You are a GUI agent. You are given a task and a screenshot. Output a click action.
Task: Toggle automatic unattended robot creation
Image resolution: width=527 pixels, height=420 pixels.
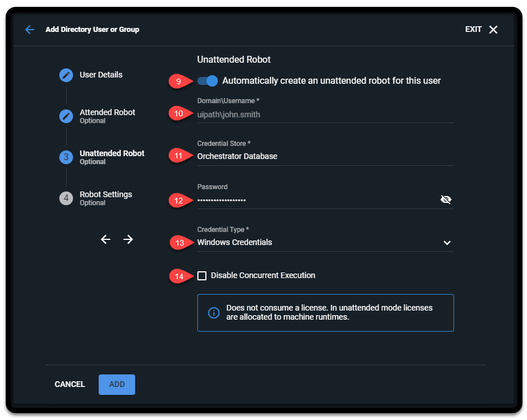click(x=207, y=81)
